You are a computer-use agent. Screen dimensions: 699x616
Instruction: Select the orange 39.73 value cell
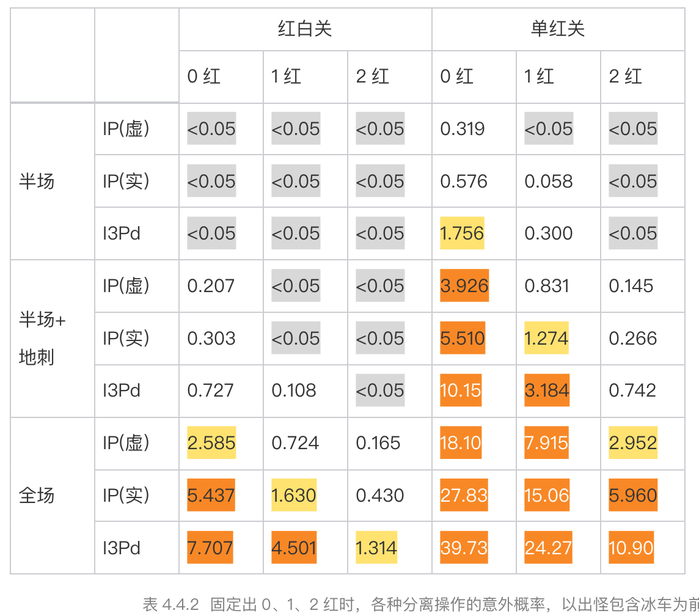pos(464,548)
